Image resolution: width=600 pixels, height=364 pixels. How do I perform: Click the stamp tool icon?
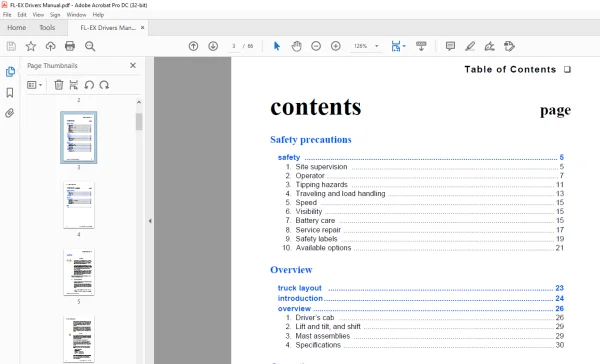(x=509, y=46)
